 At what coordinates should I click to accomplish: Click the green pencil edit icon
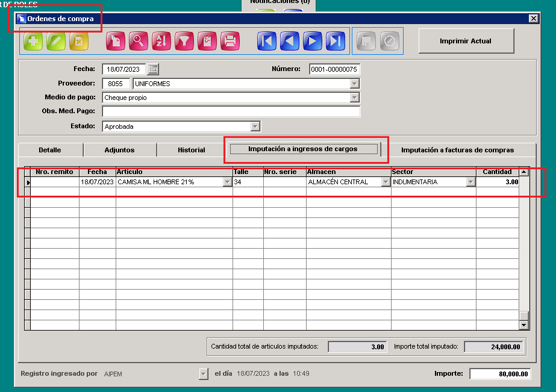click(x=56, y=41)
